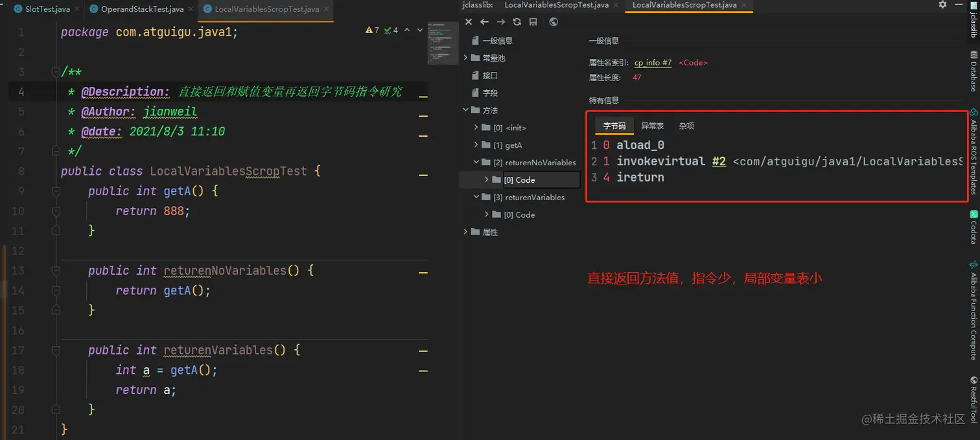Click the jclasslib close (X) toolbar icon

point(469,22)
